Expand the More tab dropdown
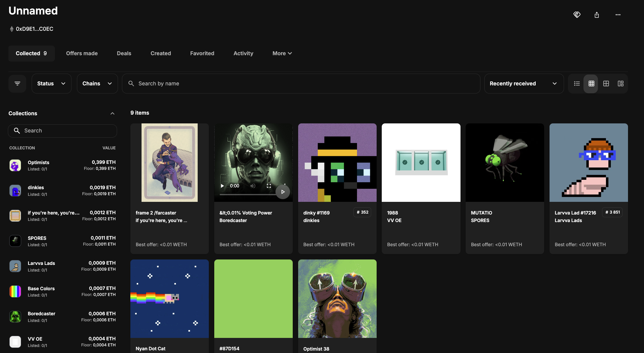Screen dimensions: 644x353 tap(282, 53)
